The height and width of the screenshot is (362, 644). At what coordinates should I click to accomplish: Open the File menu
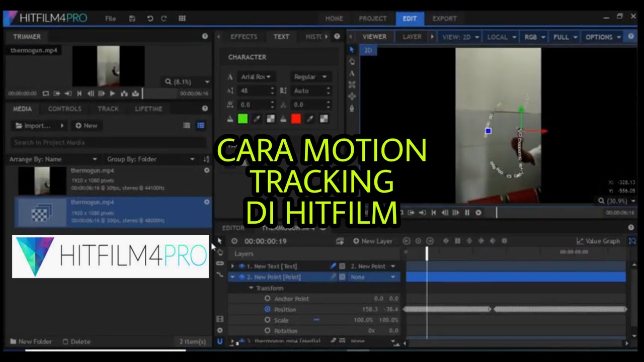click(111, 19)
